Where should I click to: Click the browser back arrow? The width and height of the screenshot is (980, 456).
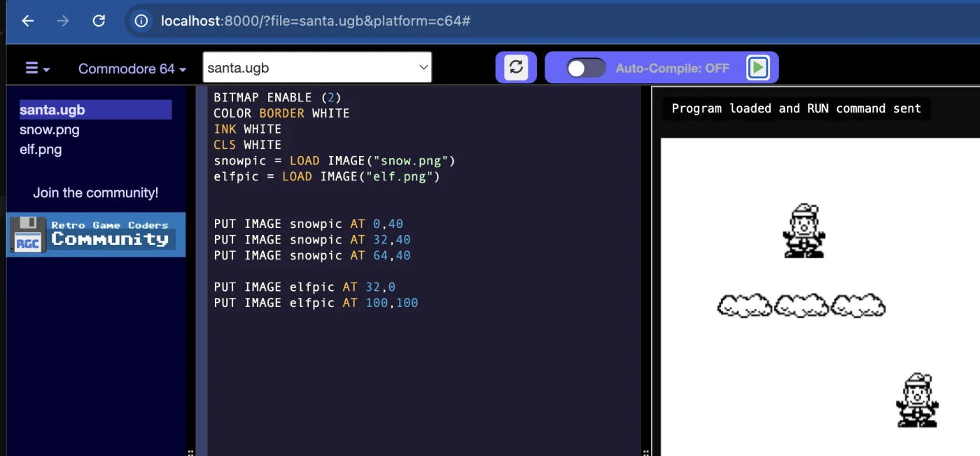coord(27,21)
